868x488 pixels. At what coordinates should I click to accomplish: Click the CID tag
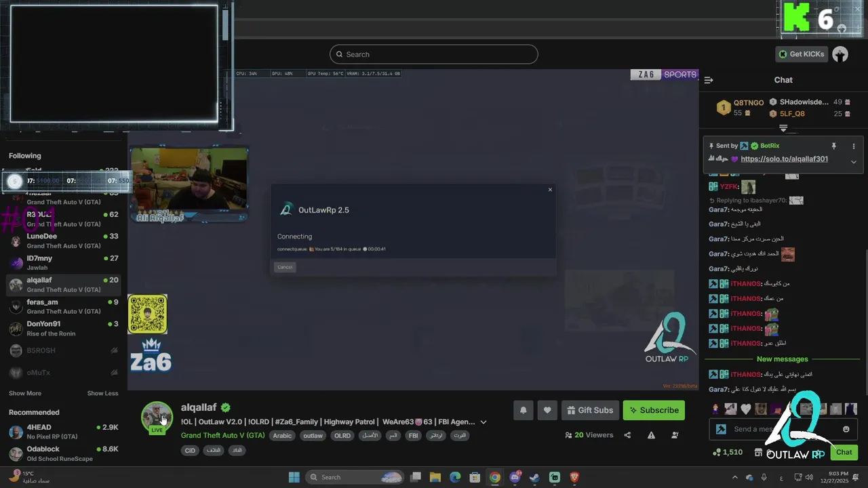pos(190,451)
